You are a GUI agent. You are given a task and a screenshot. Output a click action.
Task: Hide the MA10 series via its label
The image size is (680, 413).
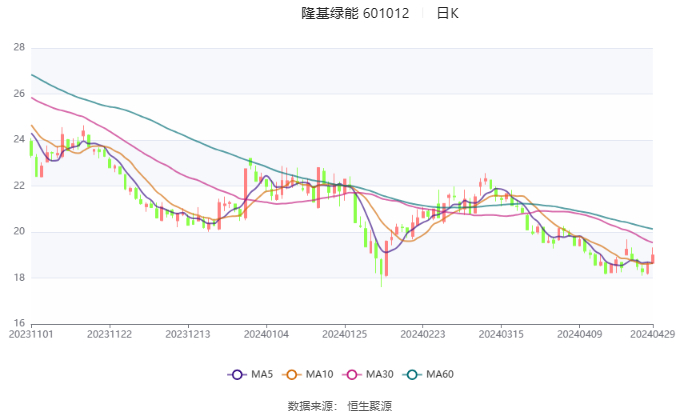point(320,374)
